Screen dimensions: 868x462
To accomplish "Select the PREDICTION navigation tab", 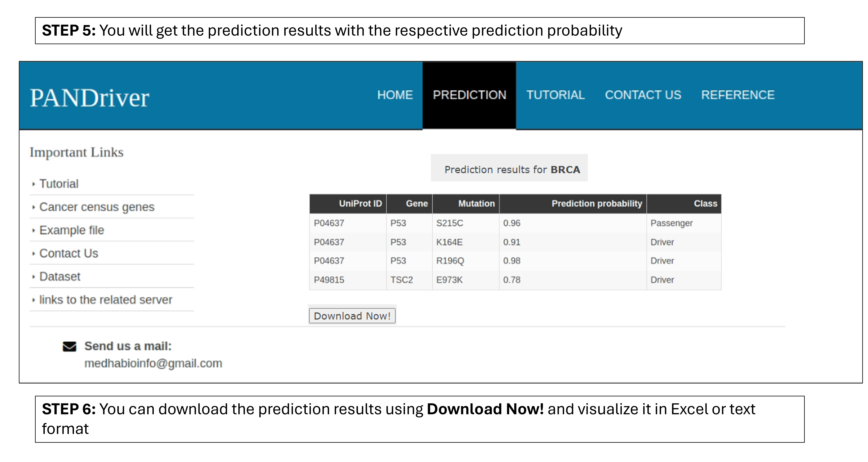I will point(469,95).
